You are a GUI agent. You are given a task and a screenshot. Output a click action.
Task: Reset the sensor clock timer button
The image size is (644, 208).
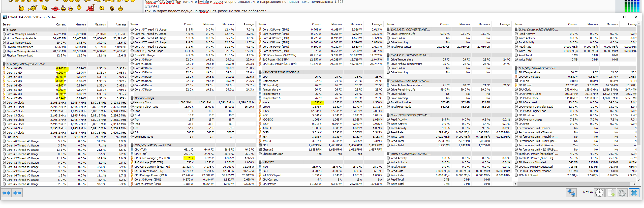[x=599, y=193]
